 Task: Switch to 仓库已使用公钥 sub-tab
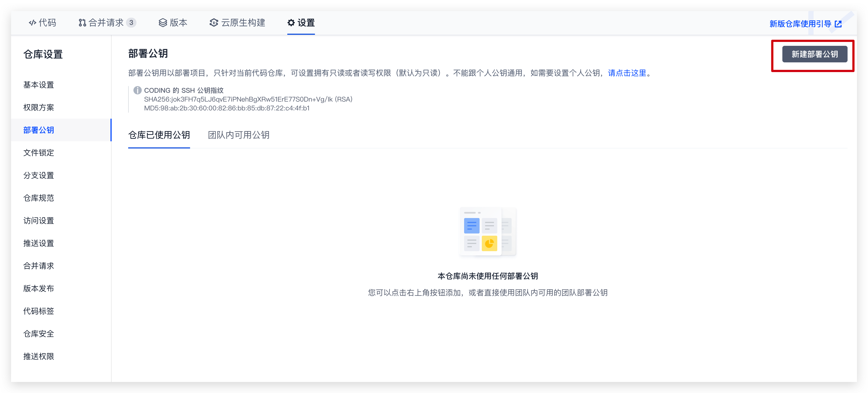[x=159, y=135]
